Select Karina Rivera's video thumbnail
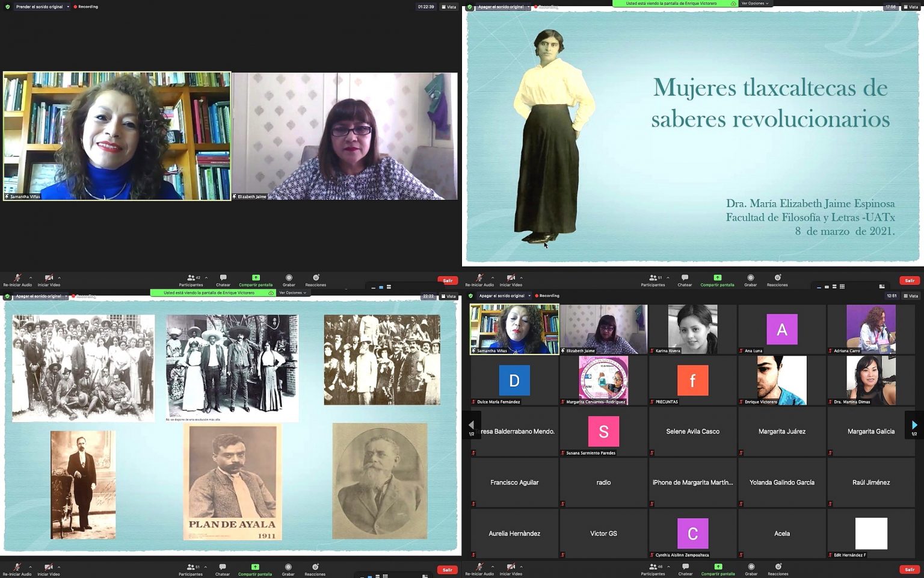924x578 pixels. point(692,329)
